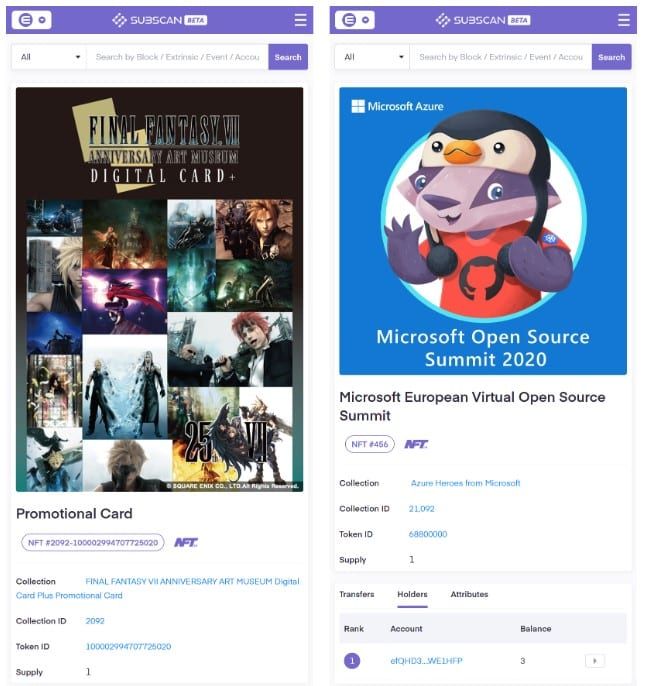
Task: Open account efQHD3...WE1HFP link
Action: pyautogui.click(x=426, y=661)
